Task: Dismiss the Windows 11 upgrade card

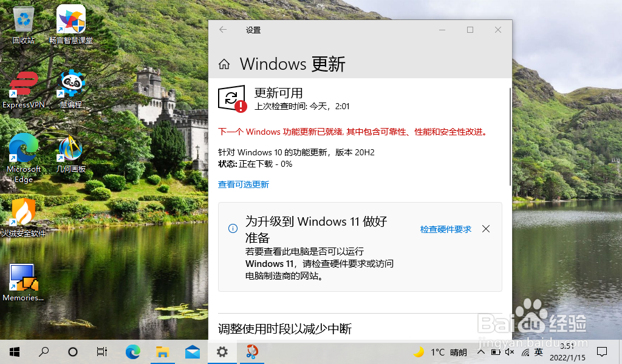Action: [486, 229]
